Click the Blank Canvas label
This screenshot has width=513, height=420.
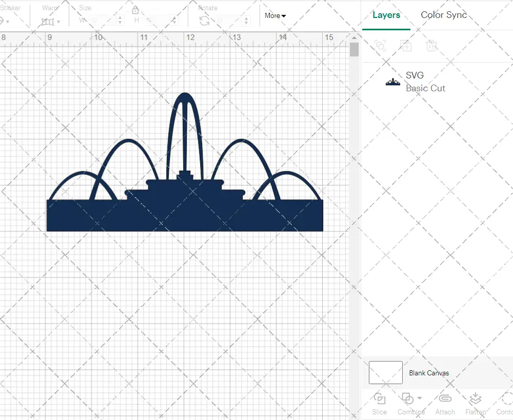(x=429, y=373)
